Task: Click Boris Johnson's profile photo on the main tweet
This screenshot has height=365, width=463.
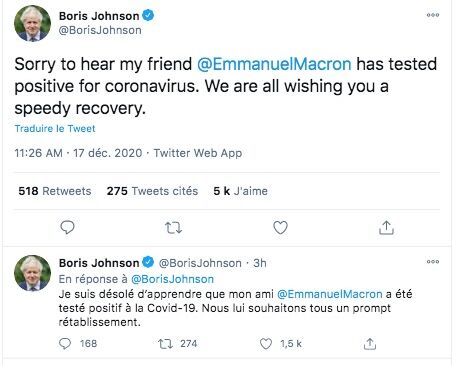Action: click(32, 24)
